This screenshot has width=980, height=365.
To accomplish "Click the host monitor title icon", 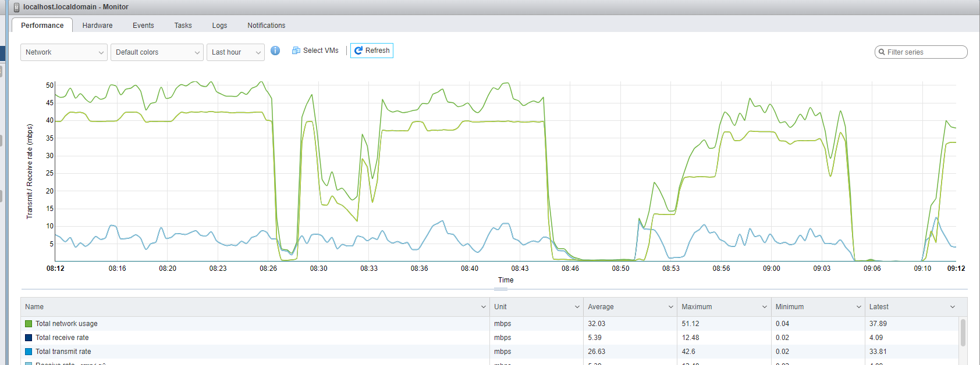I will click(16, 8).
